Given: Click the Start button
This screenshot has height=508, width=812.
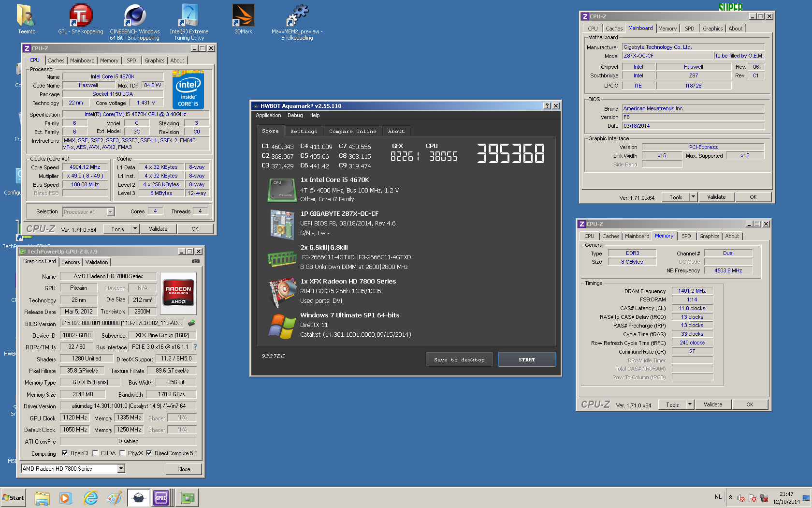Looking at the screenshot, I should tap(13, 498).
